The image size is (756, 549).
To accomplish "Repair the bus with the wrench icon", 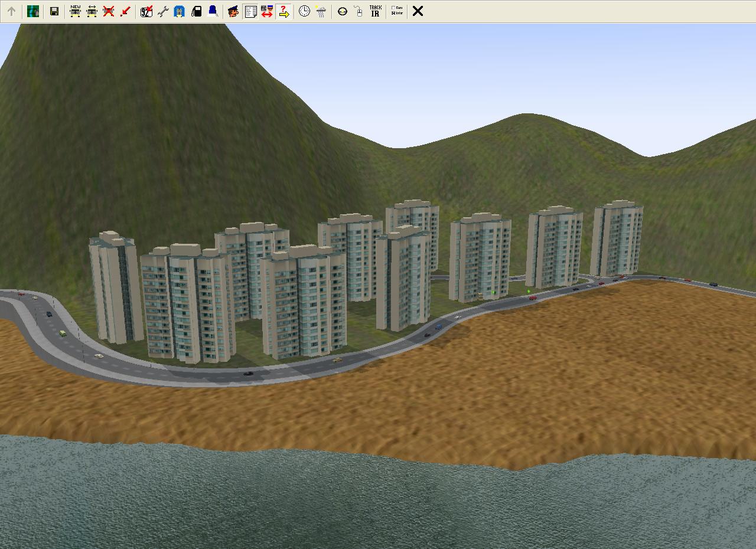I will click(x=163, y=11).
